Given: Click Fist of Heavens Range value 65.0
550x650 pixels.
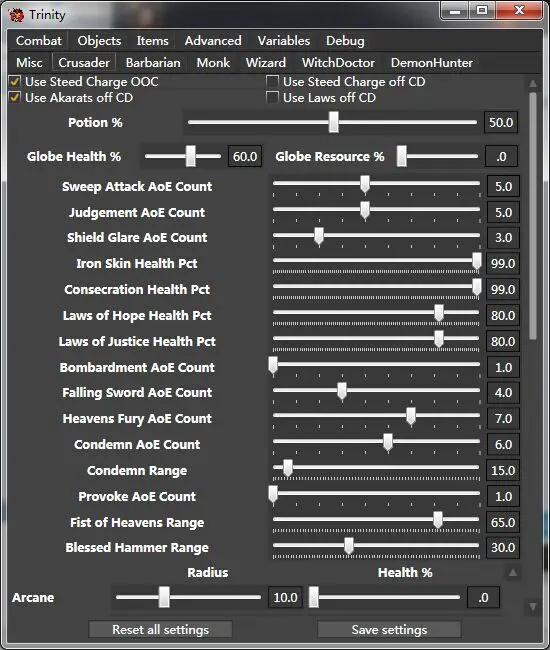Looking at the screenshot, I should [x=503, y=522].
